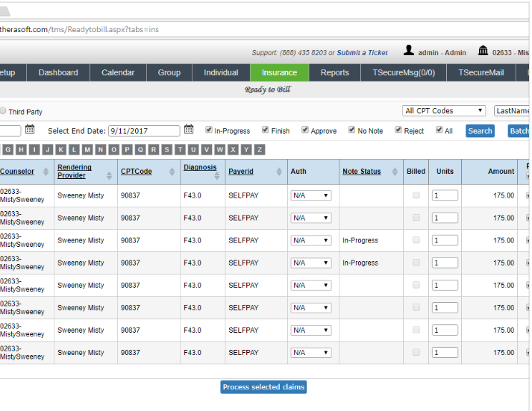Click the admin user profile icon
Viewport: 532px width, 411px height.
409,50
